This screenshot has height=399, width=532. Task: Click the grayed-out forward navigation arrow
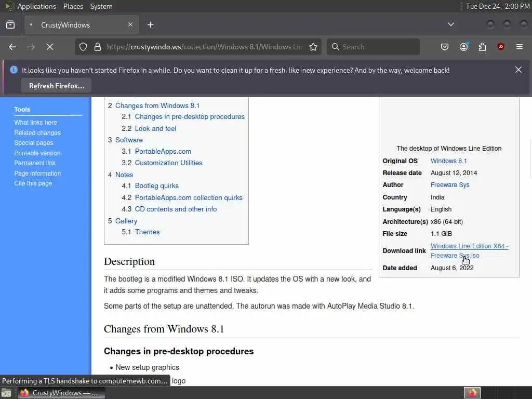pyautogui.click(x=31, y=47)
